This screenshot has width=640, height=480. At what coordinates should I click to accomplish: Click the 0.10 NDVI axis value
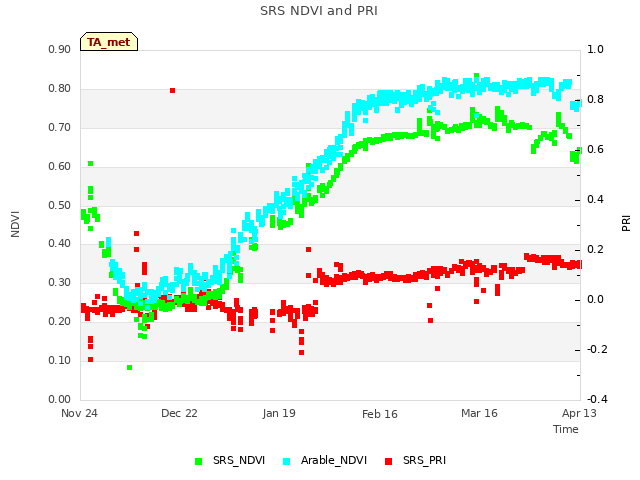click(x=60, y=360)
